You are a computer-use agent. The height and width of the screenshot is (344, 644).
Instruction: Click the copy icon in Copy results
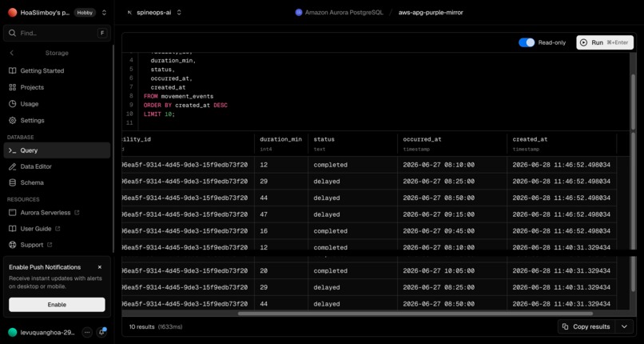point(565,326)
